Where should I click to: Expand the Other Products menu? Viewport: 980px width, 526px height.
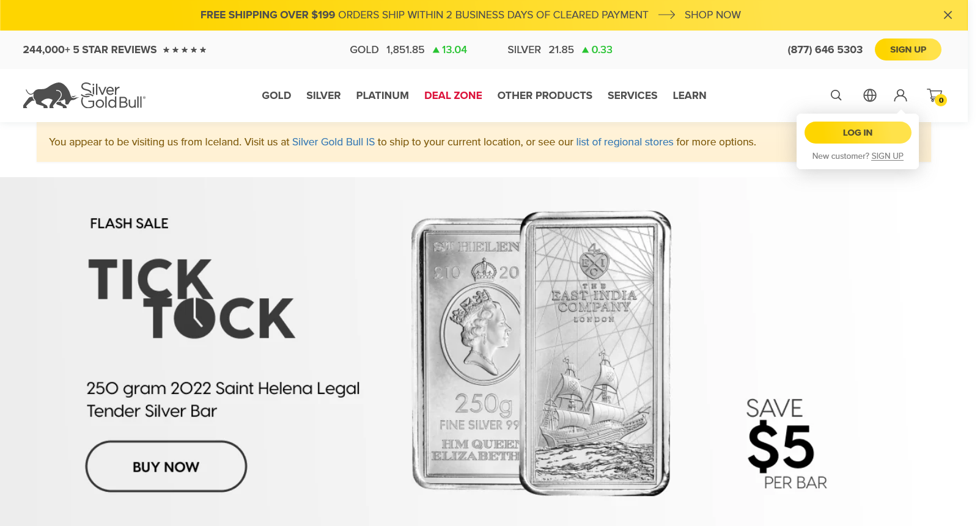click(545, 95)
